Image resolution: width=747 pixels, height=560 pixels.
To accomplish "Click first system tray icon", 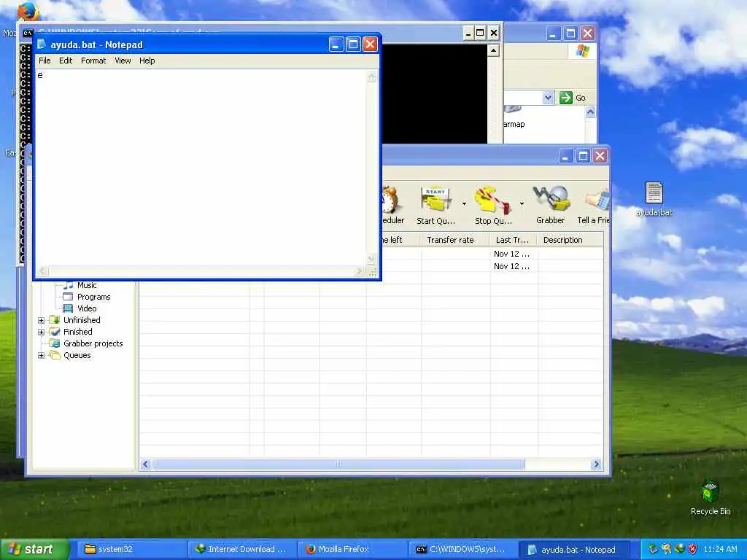I will 652,549.
